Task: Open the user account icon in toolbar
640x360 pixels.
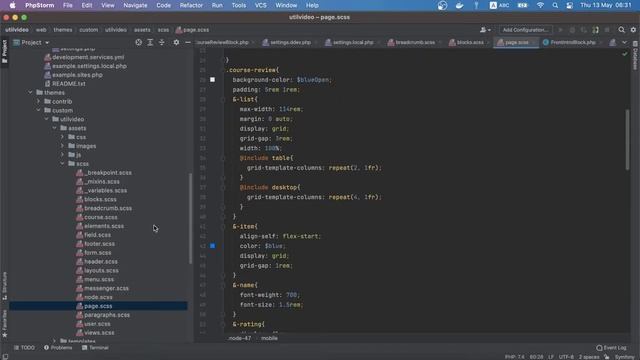Action: click(x=485, y=30)
